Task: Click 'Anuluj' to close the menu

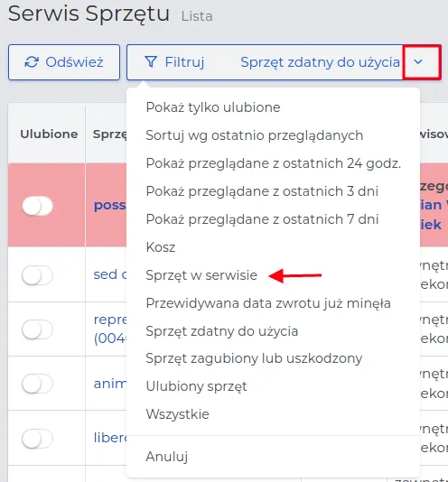Action: [x=167, y=457]
